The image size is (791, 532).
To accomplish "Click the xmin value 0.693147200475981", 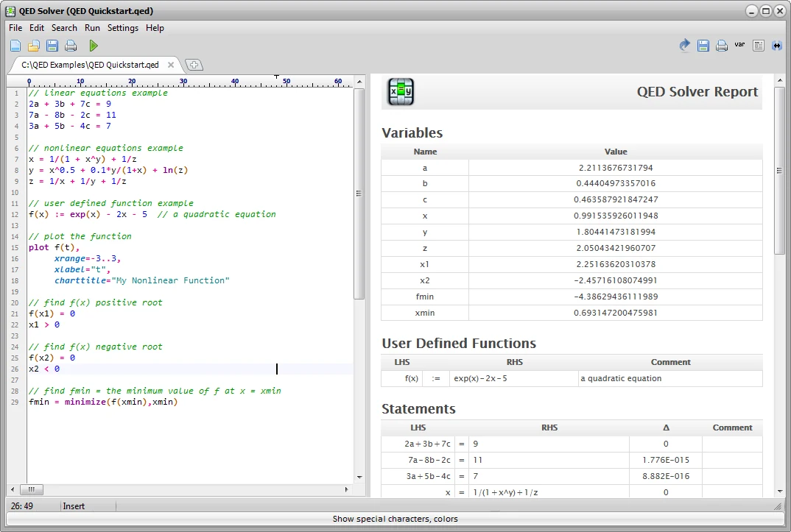I will (616, 313).
